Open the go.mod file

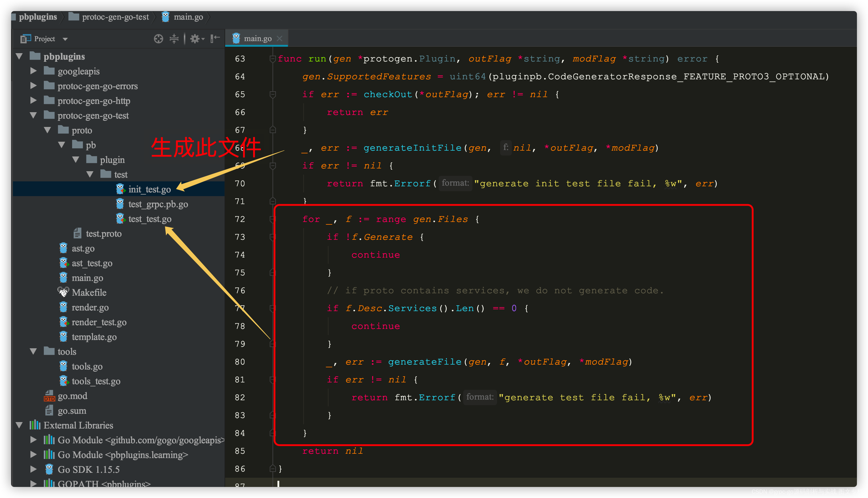tap(72, 396)
